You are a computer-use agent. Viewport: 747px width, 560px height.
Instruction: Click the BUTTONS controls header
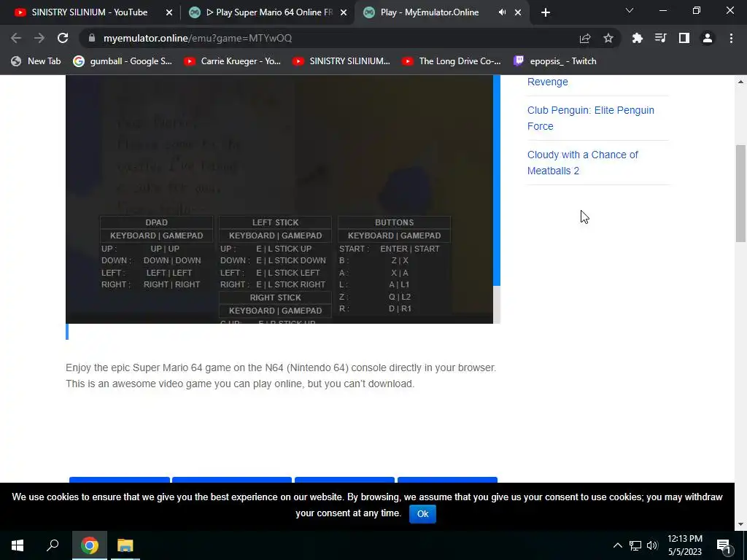(394, 222)
